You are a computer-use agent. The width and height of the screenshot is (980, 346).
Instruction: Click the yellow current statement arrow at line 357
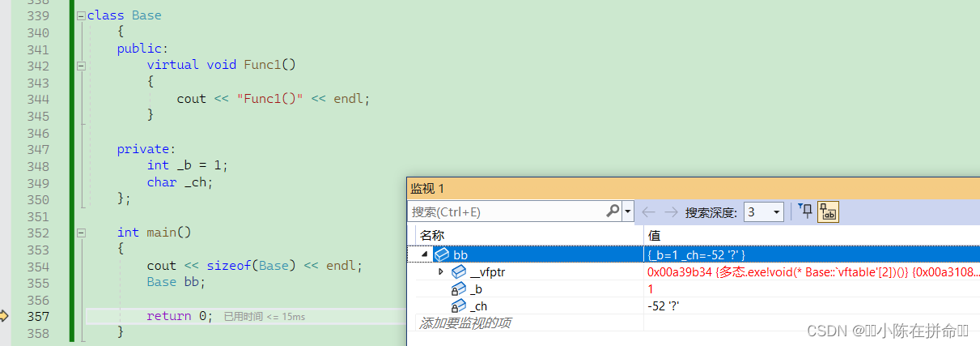click(4, 316)
